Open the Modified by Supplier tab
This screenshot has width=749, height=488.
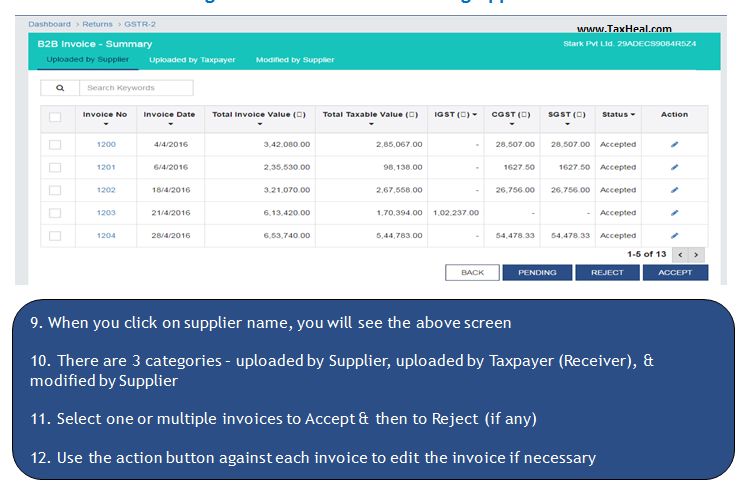click(295, 60)
